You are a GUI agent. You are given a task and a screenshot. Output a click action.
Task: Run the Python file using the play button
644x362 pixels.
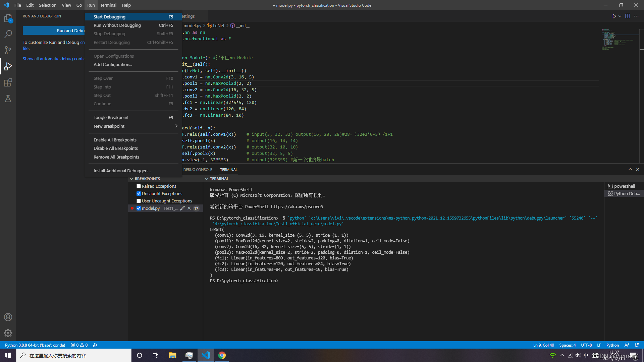click(614, 16)
